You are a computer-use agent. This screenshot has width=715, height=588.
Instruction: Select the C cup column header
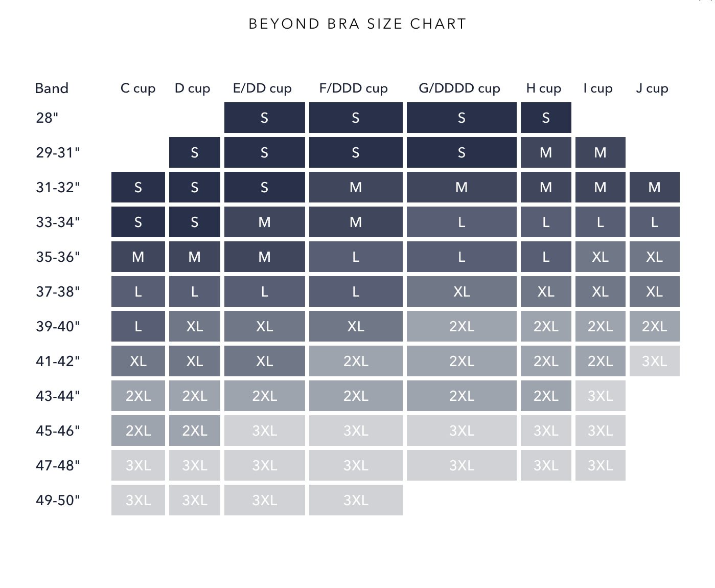(x=138, y=88)
